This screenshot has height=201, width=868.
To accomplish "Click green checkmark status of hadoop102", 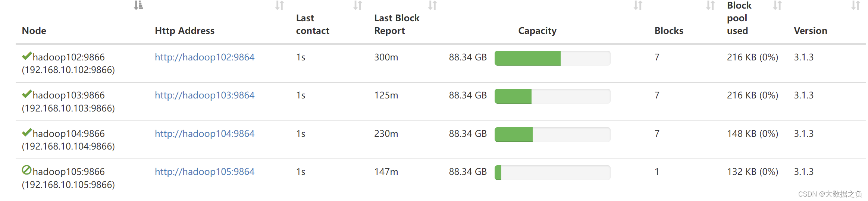I will tap(27, 56).
